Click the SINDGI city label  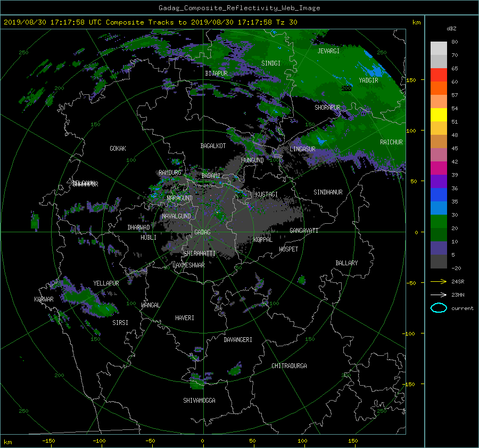tap(271, 63)
